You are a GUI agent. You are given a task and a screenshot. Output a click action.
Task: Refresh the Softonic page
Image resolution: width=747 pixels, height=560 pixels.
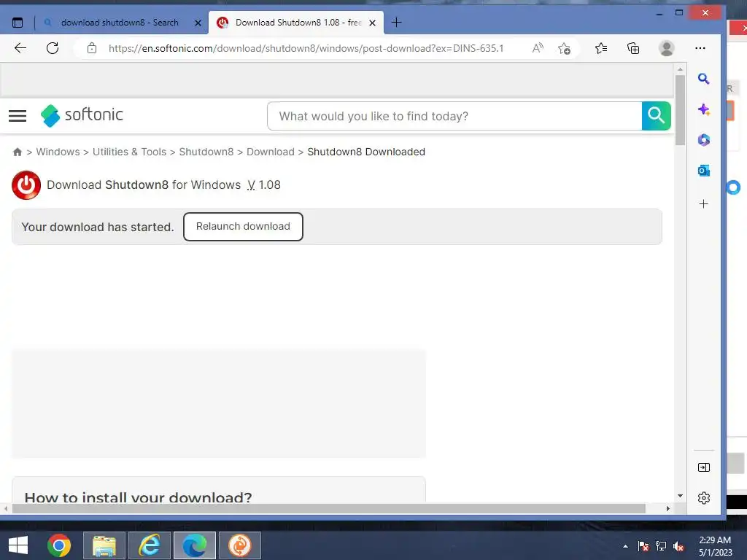53,48
